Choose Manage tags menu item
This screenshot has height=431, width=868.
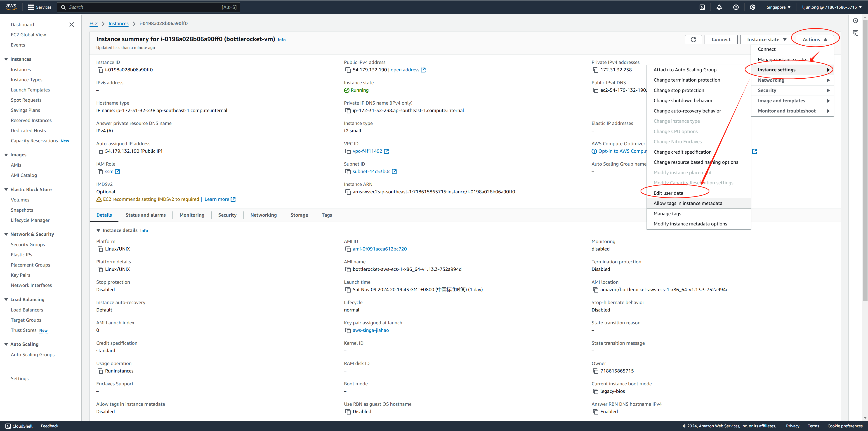pyautogui.click(x=698, y=213)
